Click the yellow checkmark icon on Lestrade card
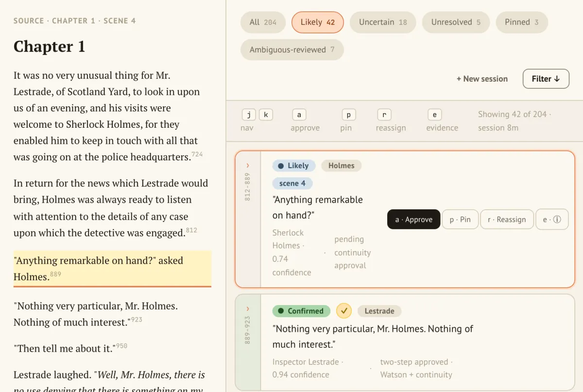583x392 pixels. [x=344, y=310]
